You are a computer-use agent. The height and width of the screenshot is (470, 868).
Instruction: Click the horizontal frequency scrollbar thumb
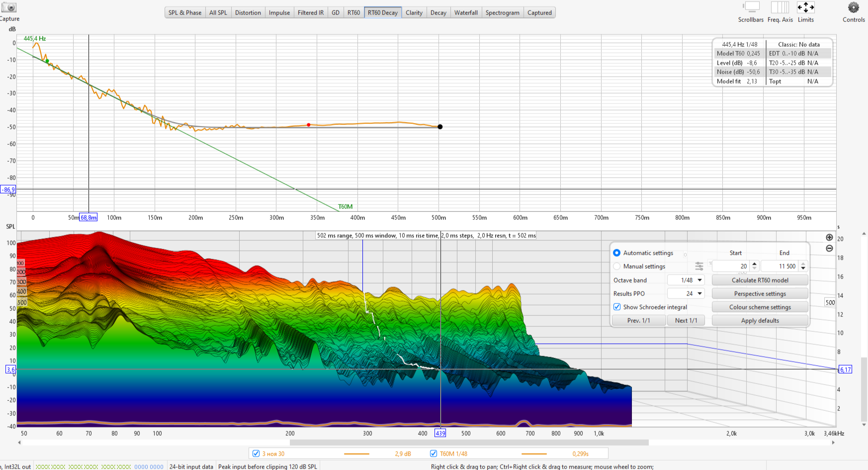pos(469,442)
